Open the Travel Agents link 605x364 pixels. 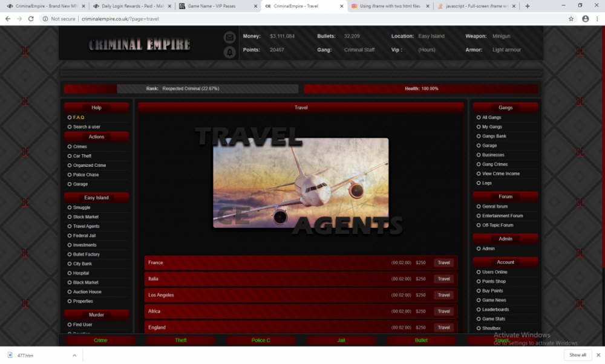point(87,226)
